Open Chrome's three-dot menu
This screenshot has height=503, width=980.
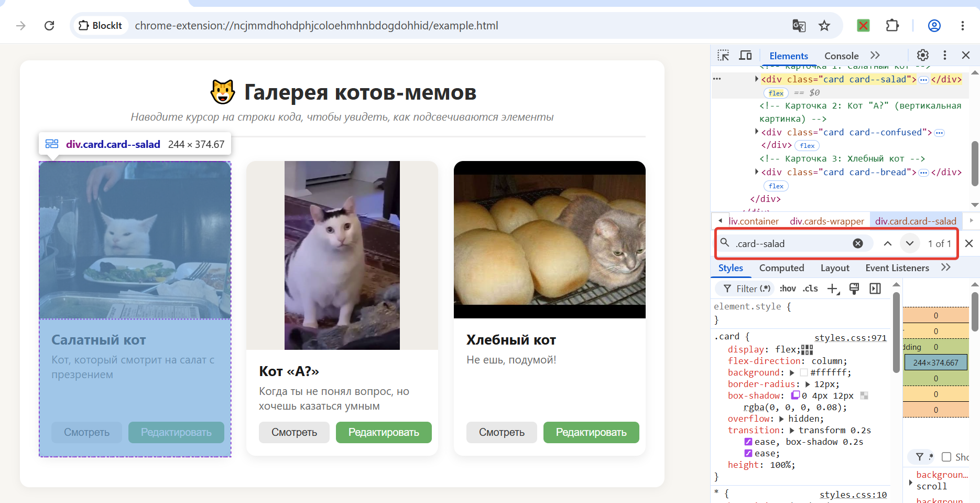pos(962,26)
